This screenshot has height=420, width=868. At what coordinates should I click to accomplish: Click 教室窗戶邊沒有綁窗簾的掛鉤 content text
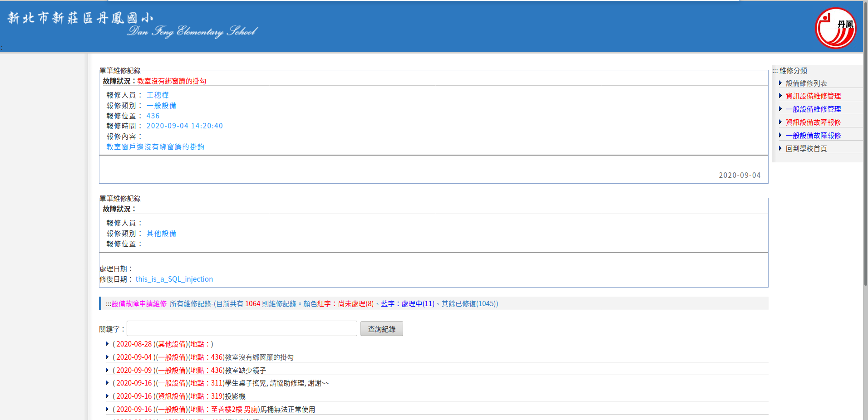pyautogui.click(x=155, y=147)
